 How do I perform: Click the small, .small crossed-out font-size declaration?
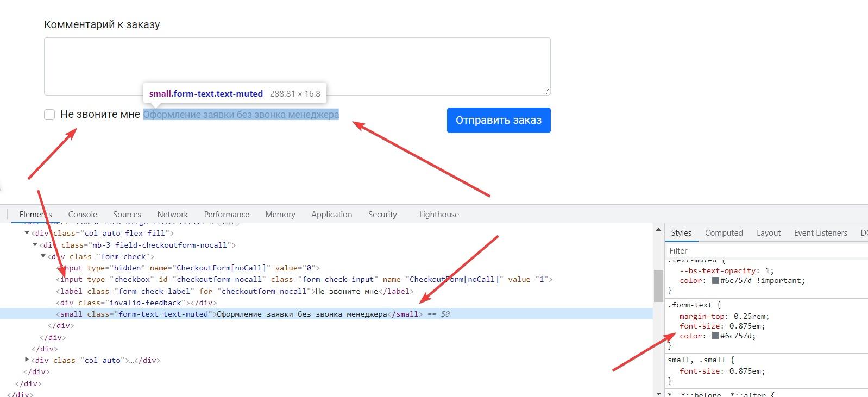(722, 371)
